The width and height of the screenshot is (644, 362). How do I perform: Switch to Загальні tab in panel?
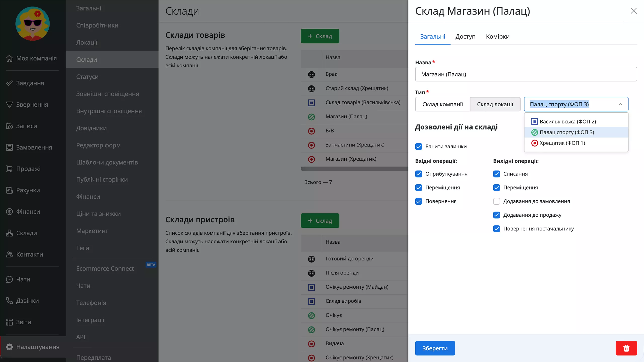[433, 37]
